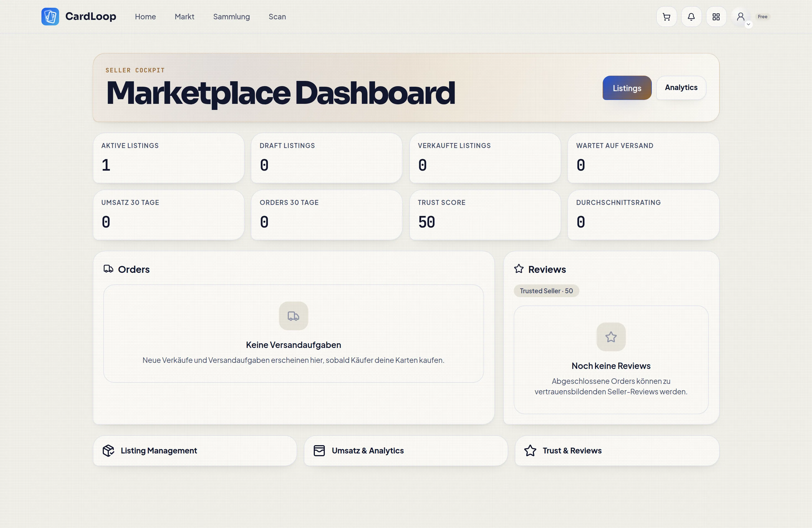Open the shopping cart

666,16
